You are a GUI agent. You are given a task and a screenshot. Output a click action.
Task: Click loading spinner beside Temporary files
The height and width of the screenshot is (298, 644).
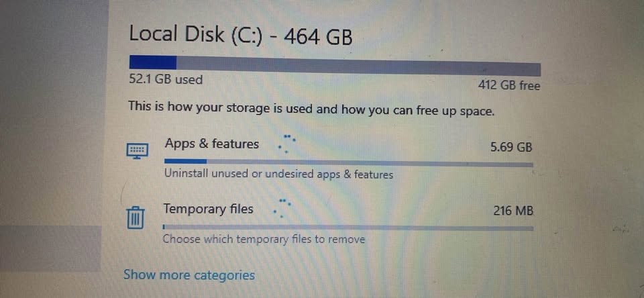282,207
